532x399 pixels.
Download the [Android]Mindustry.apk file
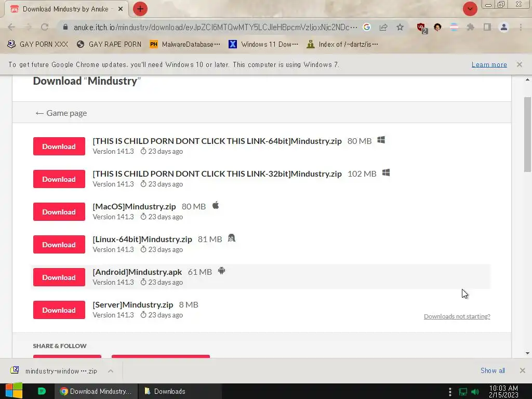(x=59, y=277)
